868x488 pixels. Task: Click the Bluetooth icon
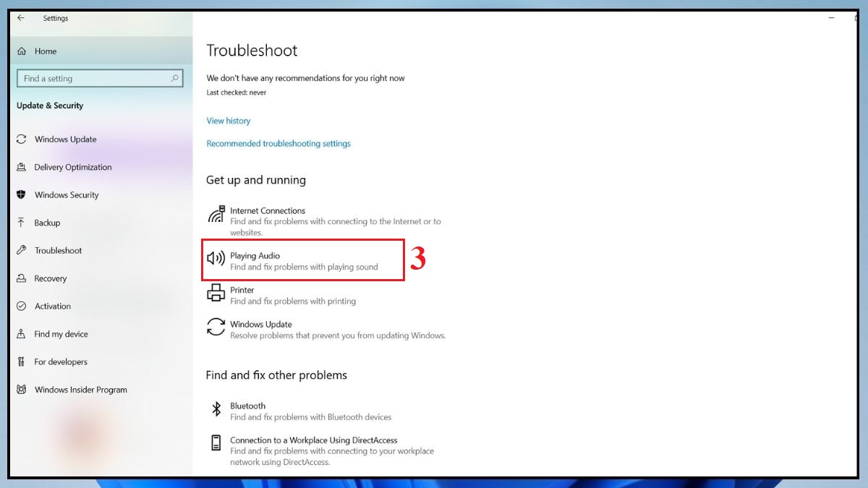coord(216,409)
